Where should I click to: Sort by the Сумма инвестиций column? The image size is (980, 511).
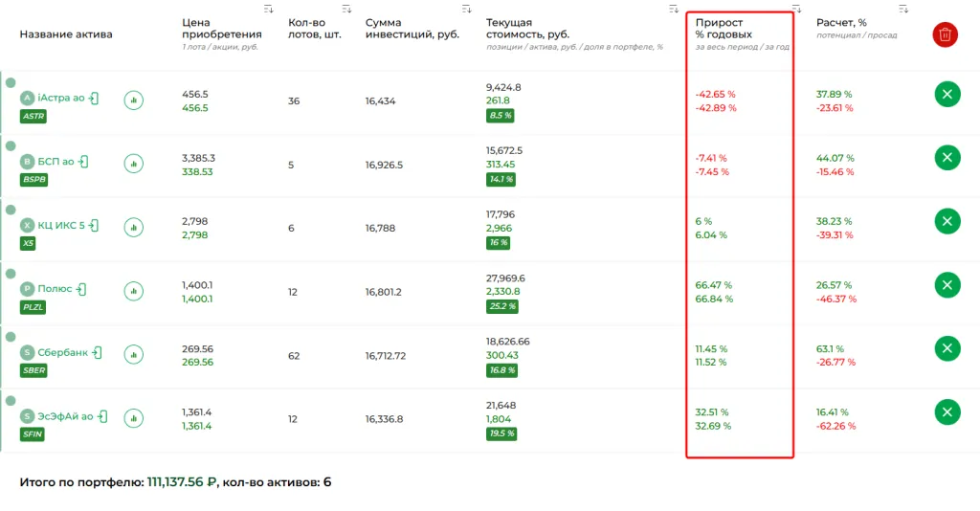tap(466, 10)
